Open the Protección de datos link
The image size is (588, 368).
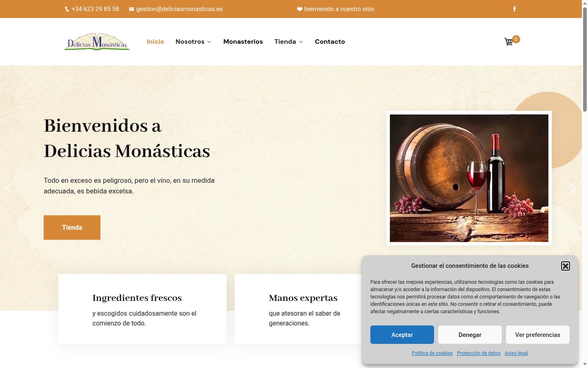click(479, 353)
